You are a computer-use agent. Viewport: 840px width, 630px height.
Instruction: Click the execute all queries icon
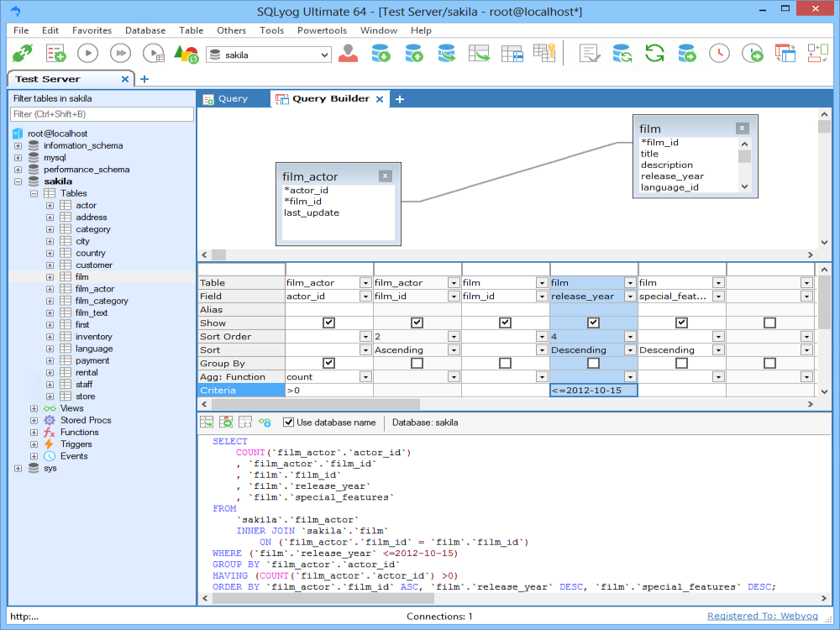(x=120, y=54)
